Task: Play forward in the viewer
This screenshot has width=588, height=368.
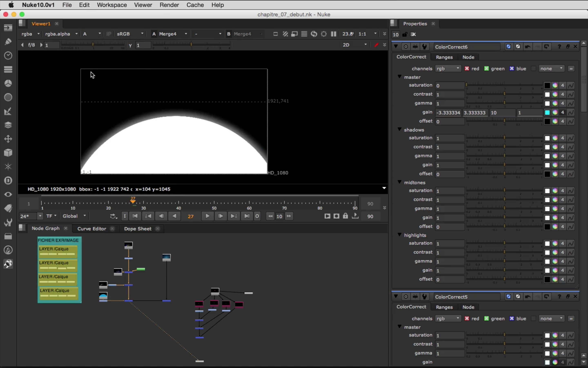Action: [x=207, y=216]
